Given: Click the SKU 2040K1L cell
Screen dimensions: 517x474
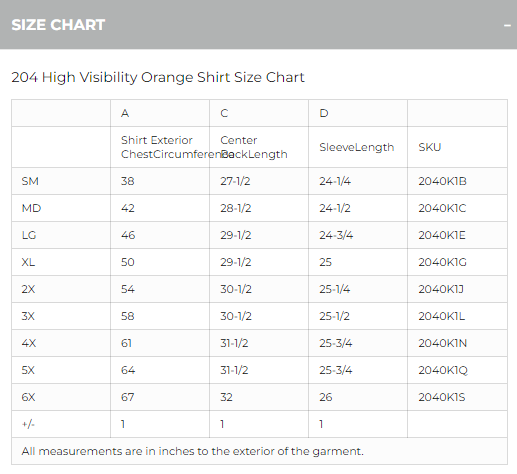Looking at the screenshot, I should pyautogui.click(x=457, y=316).
